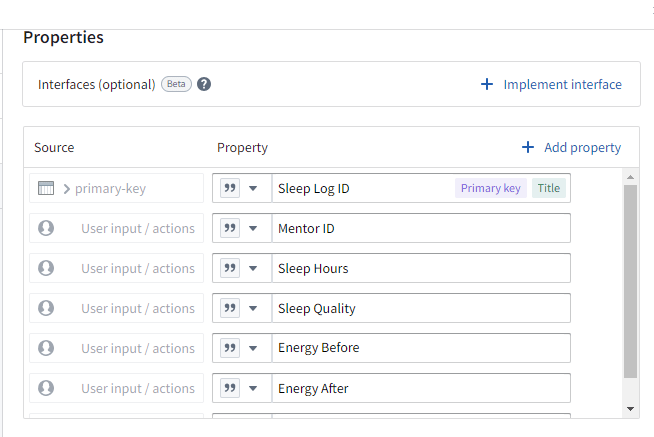Image resolution: width=654 pixels, height=437 pixels.
Task: Open type dropdown arrow for Sleep Hours
Action: tap(253, 268)
